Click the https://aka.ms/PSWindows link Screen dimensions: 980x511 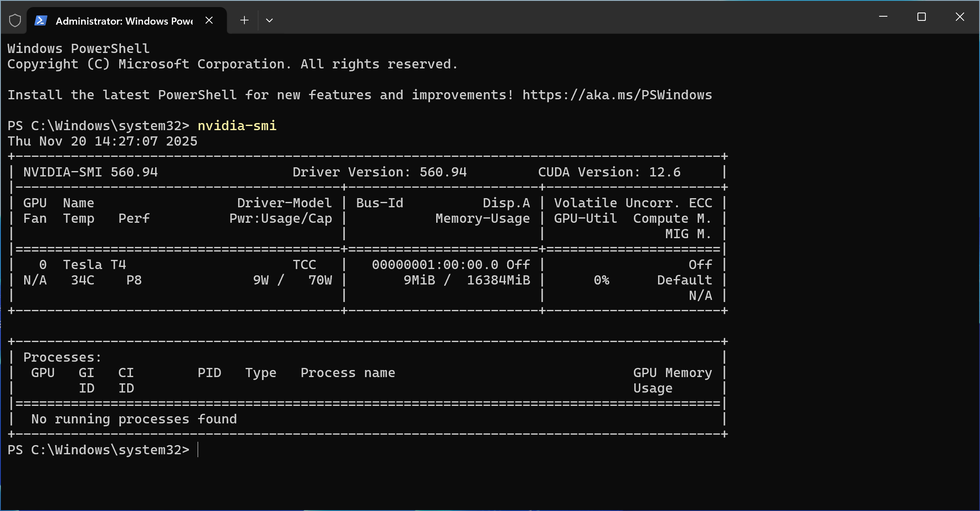point(617,95)
